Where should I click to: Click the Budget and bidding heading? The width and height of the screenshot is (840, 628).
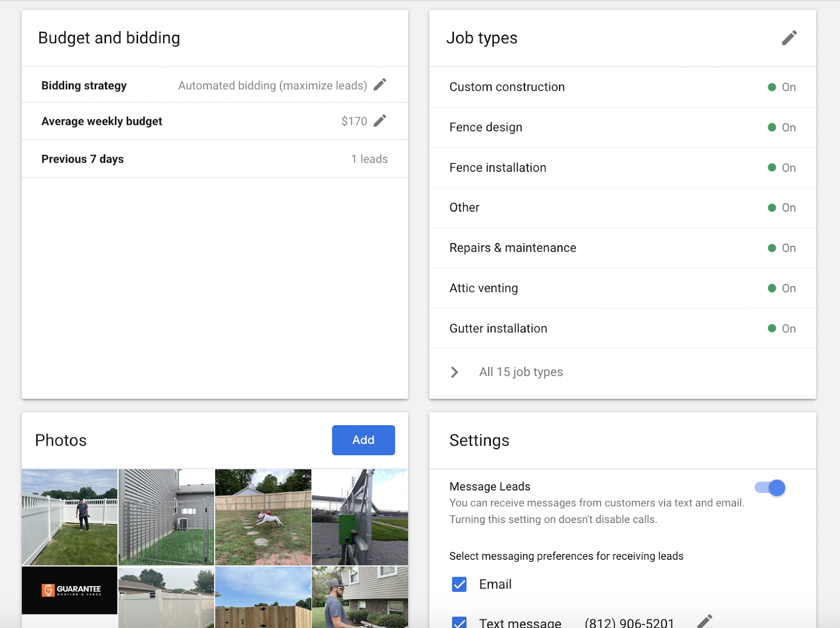pos(109,38)
